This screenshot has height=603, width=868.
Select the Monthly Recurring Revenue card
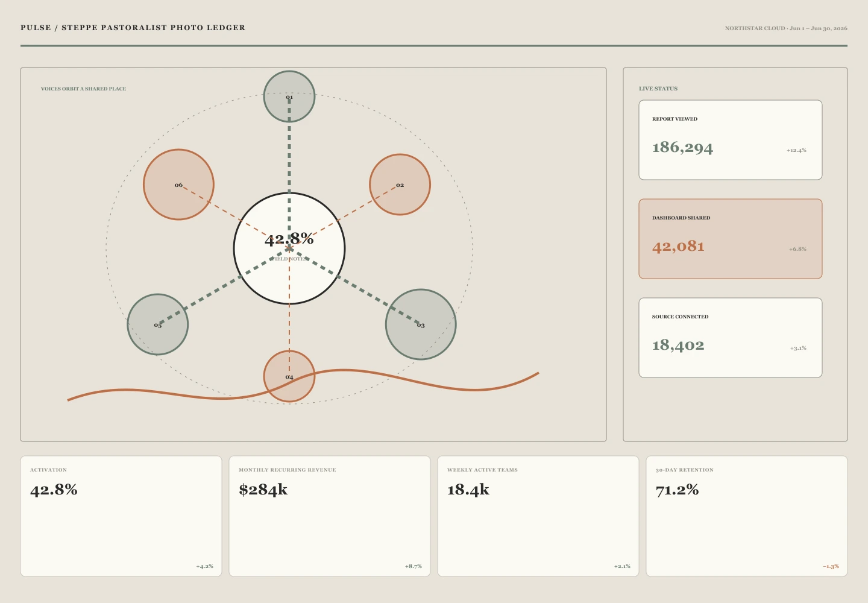pos(330,516)
